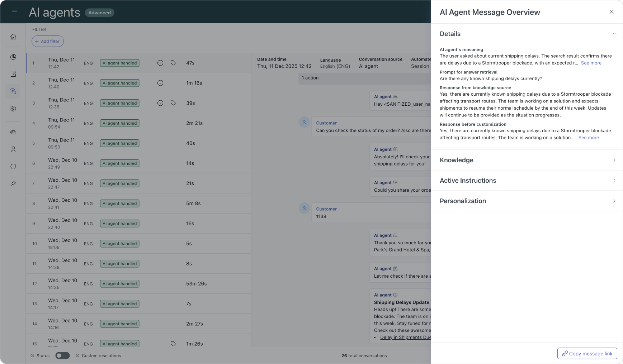Click the tag icon on conversation 3

173,103
